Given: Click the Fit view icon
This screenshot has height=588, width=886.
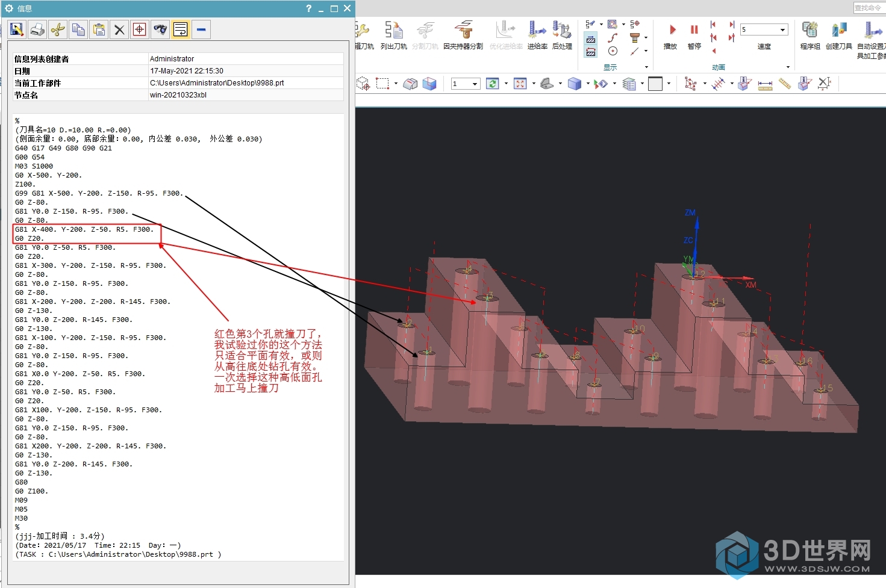Looking at the screenshot, I should [x=520, y=84].
